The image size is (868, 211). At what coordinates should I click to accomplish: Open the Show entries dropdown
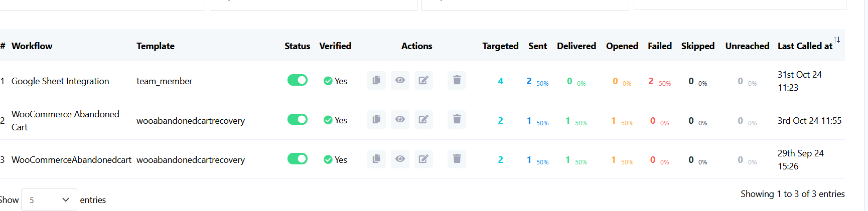coord(49,200)
